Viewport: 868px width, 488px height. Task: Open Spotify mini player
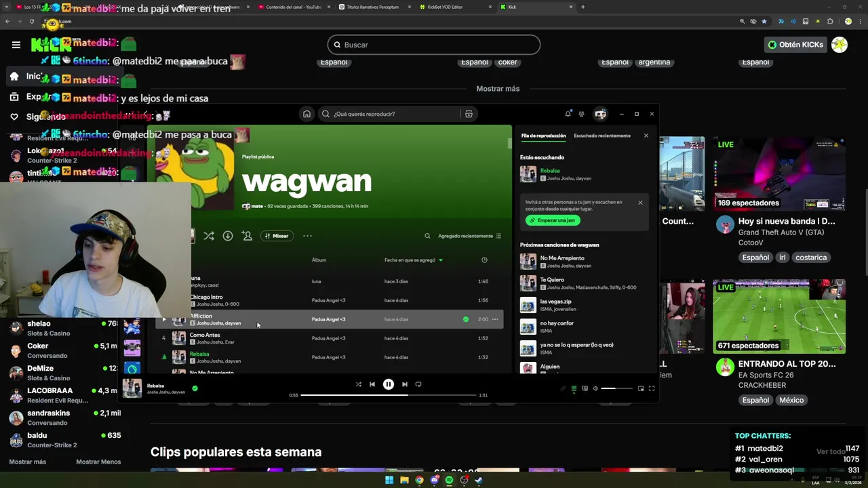tap(641, 388)
